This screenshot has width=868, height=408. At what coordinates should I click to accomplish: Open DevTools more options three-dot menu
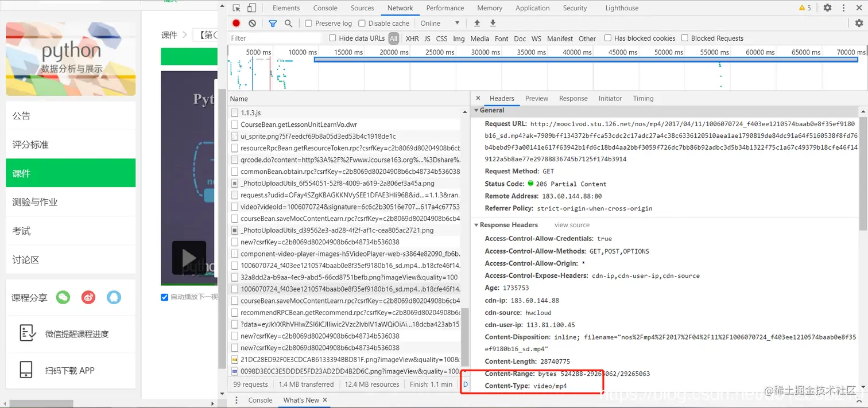coord(843,8)
